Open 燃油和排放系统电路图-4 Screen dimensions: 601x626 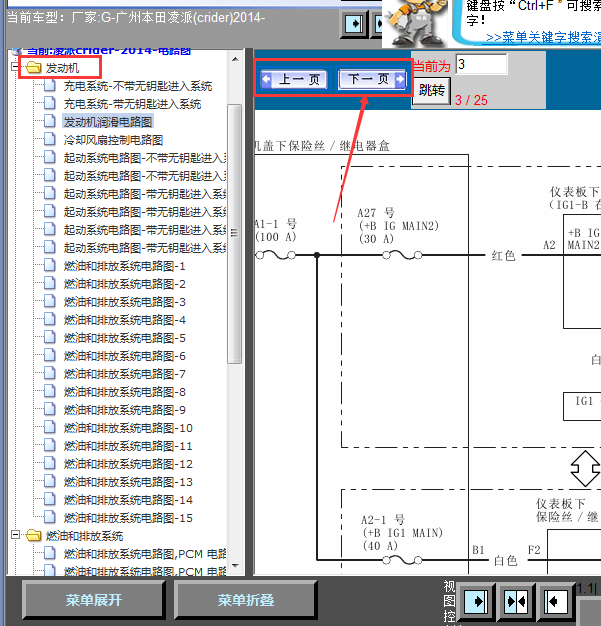click(125, 320)
